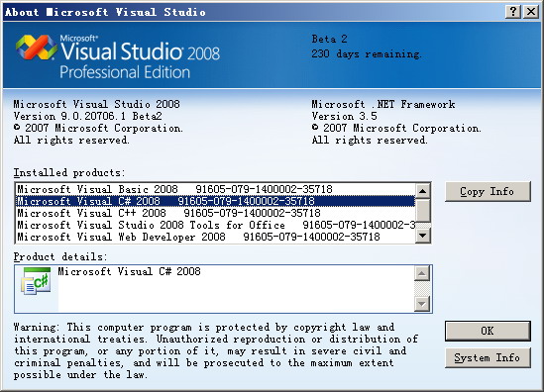Click the 'Product details:' label
Image resolution: width=544 pixels, height=392 pixels.
coord(60,256)
